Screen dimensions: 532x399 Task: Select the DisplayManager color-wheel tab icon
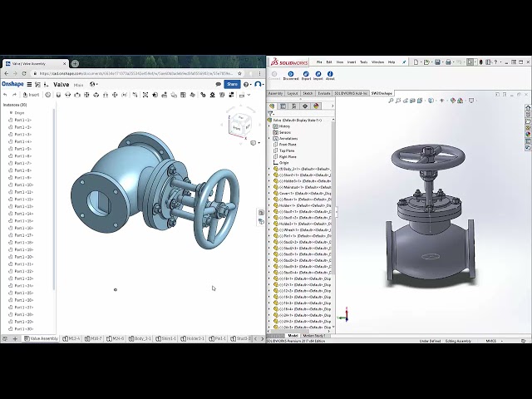pyautogui.click(x=316, y=106)
